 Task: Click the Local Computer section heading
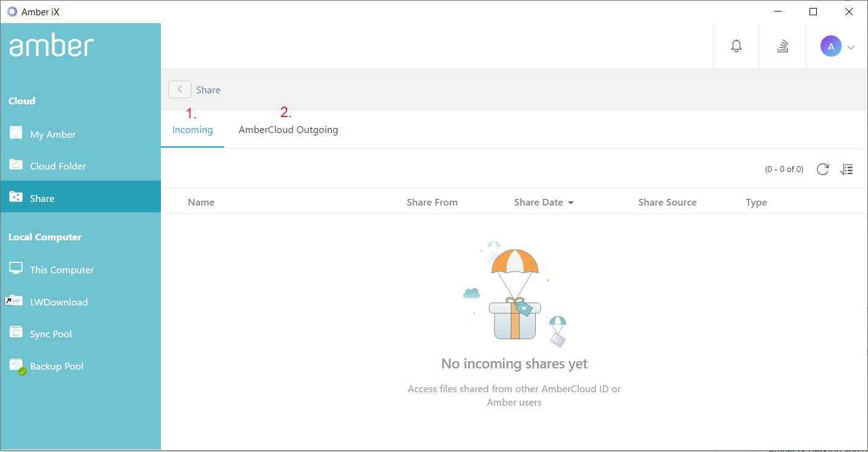45,237
